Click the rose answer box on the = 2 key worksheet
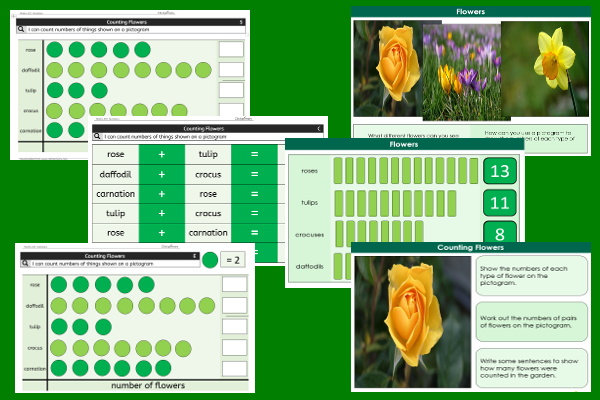Screen dimensions: 600x400 (x=234, y=284)
